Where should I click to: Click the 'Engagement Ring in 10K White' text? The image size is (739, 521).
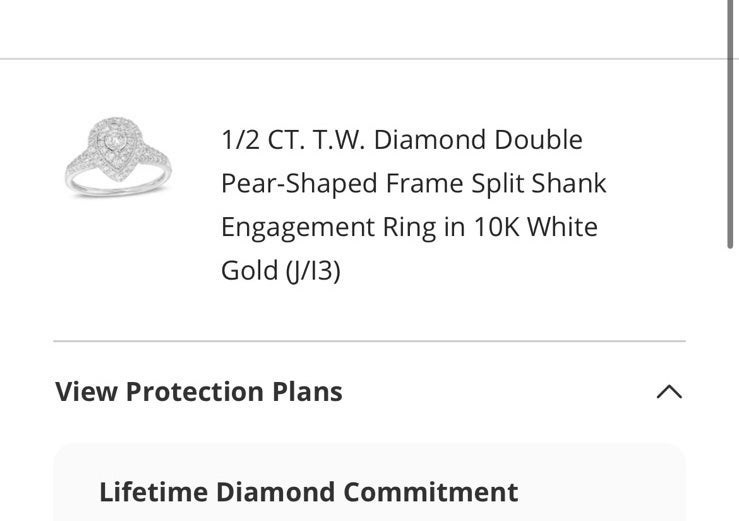coord(410,227)
